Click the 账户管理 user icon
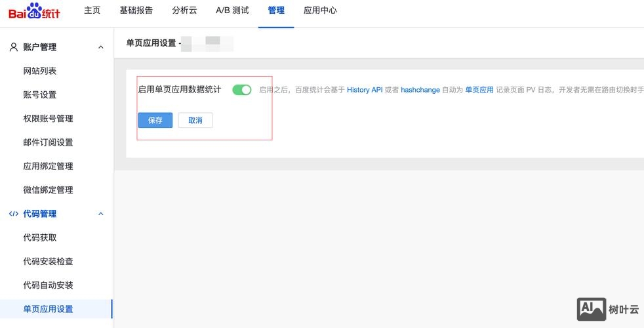644x328 pixels. point(14,47)
